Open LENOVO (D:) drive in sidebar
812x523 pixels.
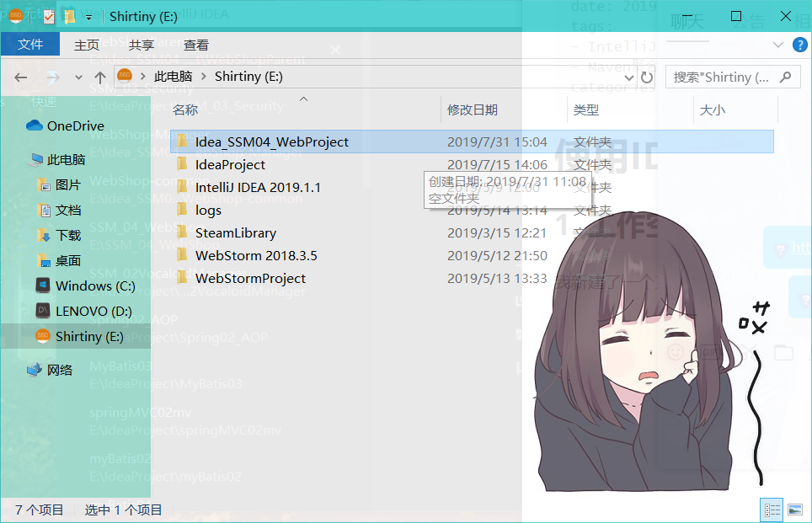[84, 312]
